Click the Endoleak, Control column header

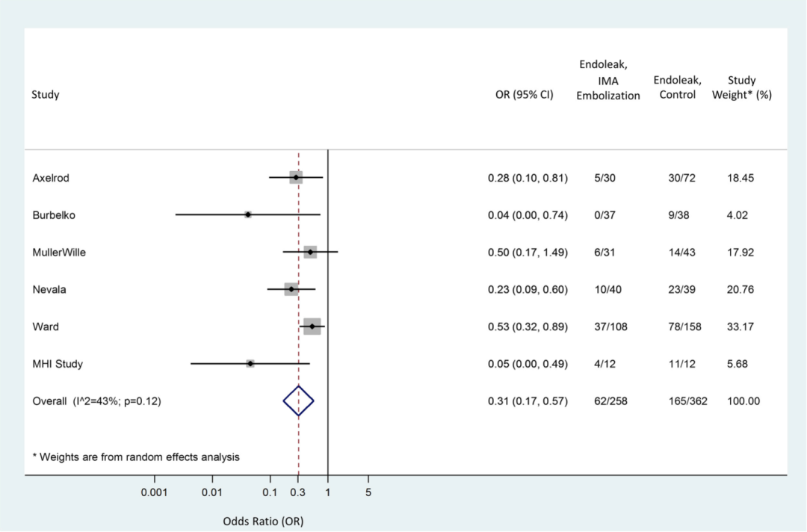678,87
